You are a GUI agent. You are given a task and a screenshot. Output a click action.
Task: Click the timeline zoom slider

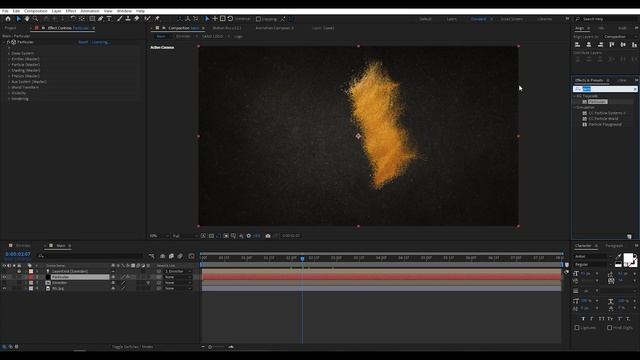coord(217,347)
